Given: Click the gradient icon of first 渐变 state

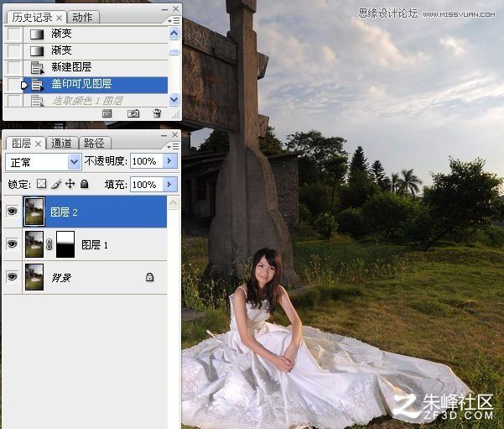Looking at the screenshot, I should 37,34.
